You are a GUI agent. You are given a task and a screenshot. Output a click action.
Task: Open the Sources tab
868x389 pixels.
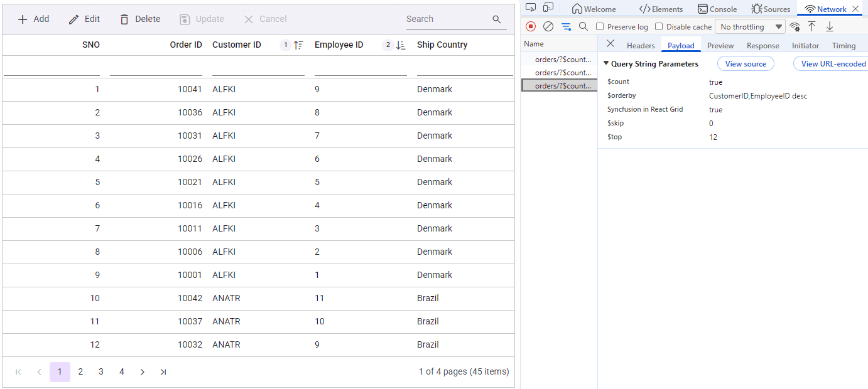tap(771, 9)
